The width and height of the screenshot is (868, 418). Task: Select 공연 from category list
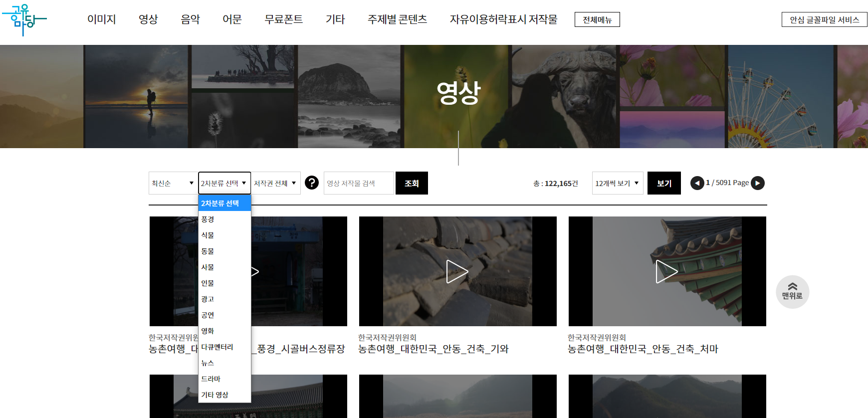(x=224, y=315)
